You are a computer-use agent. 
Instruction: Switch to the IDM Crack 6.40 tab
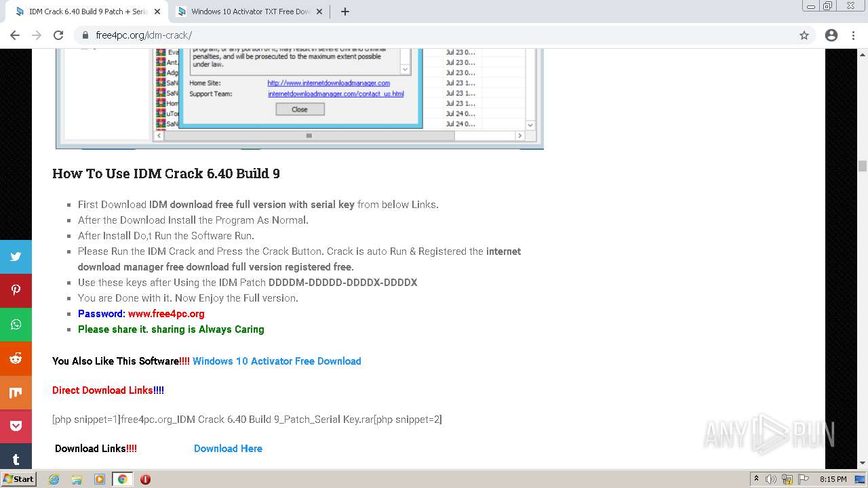point(87,12)
